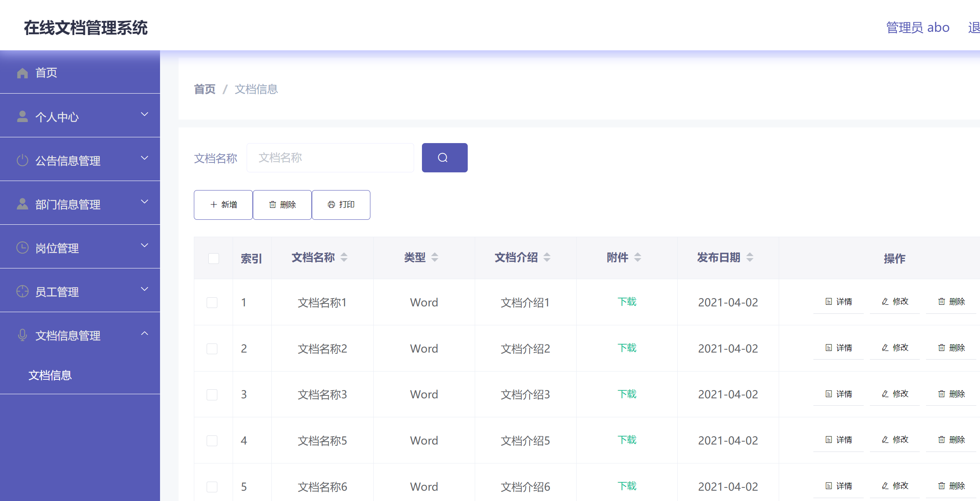This screenshot has width=980, height=501.
Task: Click inside the 文档名称 search field
Action: (x=330, y=158)
